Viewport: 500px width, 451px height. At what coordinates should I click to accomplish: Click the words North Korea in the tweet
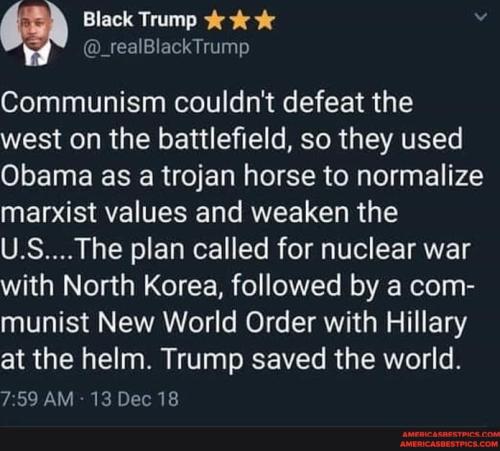[139, 286]
